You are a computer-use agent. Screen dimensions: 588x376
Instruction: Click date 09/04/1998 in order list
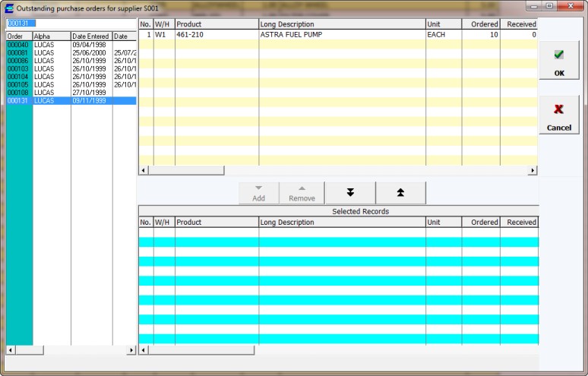tap(89, 45)
